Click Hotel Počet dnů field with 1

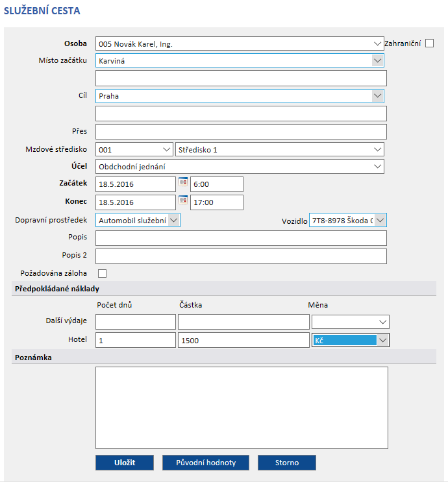click(136, 340)
